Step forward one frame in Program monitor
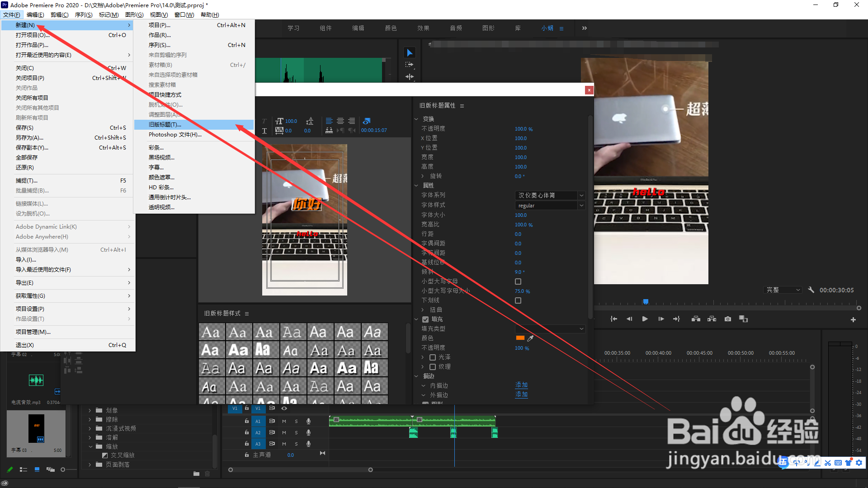The height and width of the screenshot is (488, 868). coord(661,319)
